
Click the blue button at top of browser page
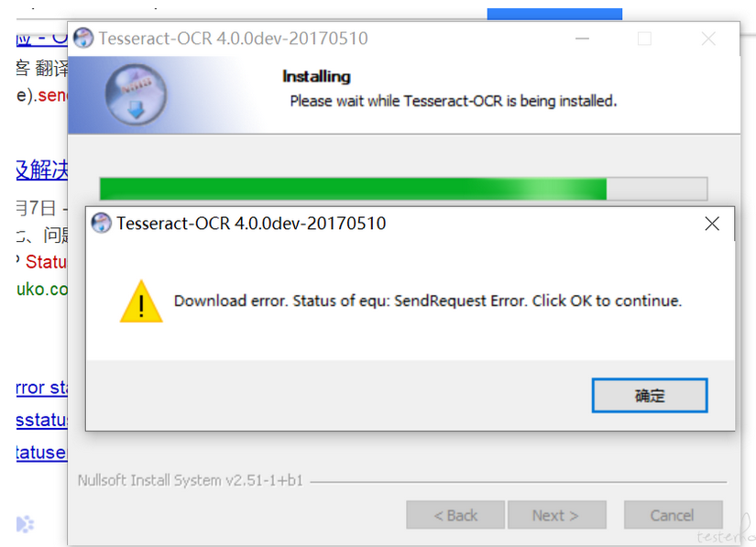[x=554, y=14]
